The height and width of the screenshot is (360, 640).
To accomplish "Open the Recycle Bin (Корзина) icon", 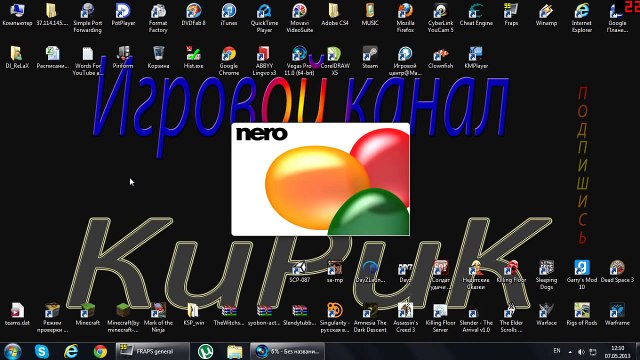I will [158, 57].
